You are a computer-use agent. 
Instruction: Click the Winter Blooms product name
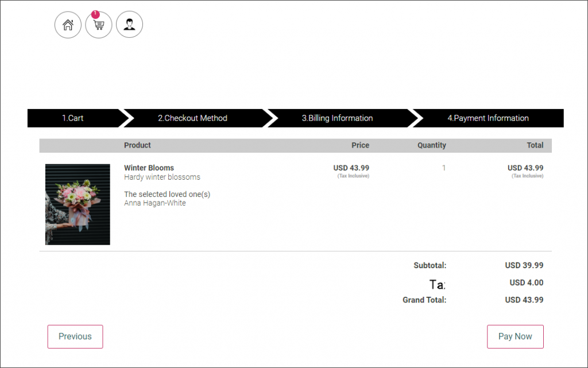click(149, 168)
